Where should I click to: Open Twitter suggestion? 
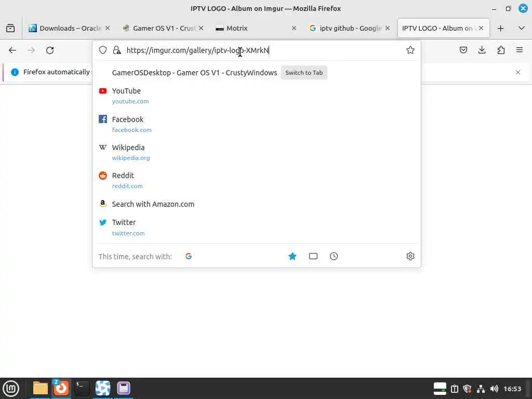click(x=257, y=228)
